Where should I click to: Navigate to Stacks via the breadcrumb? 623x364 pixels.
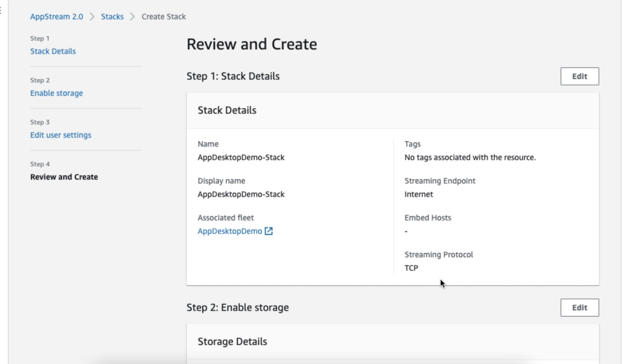pos(112,16)
